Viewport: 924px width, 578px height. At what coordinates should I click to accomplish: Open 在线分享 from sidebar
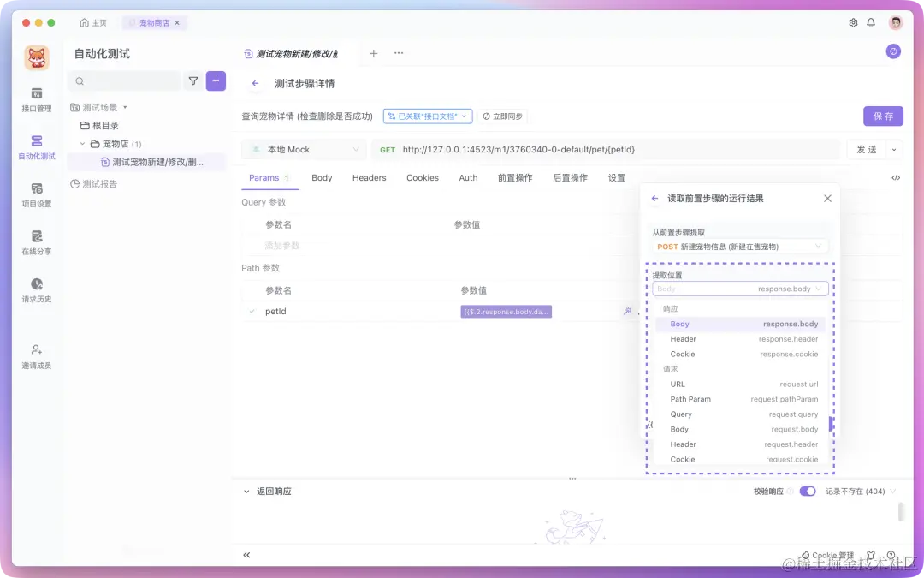35,241
